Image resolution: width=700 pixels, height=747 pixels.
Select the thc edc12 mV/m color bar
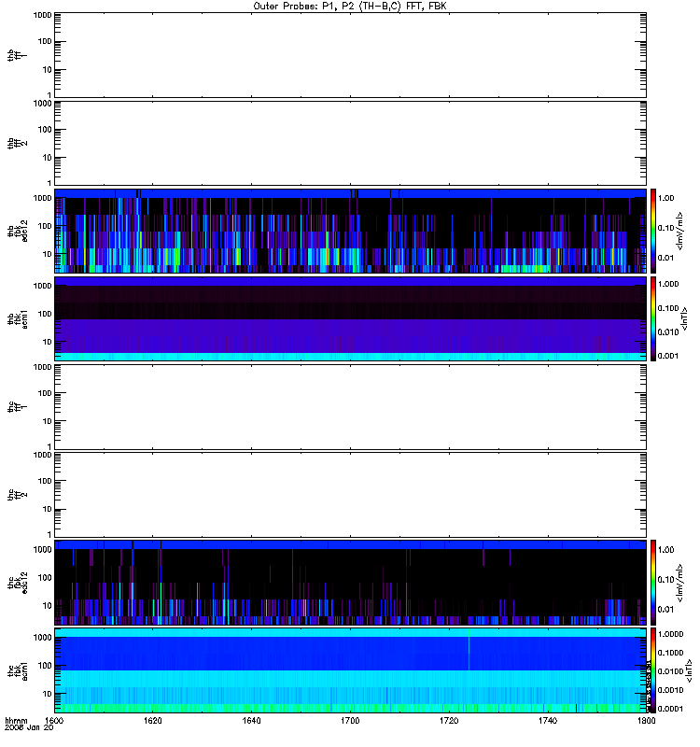(653, 583)
